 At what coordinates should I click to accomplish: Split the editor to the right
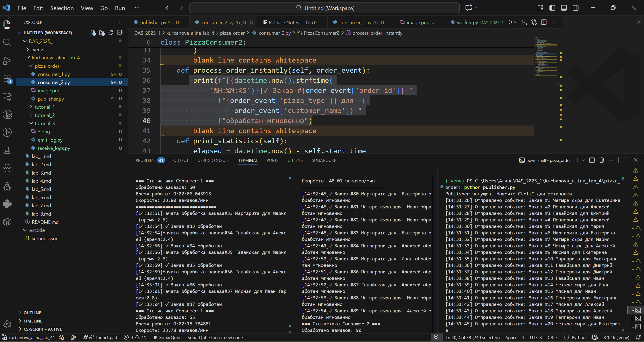click(544, 22)
